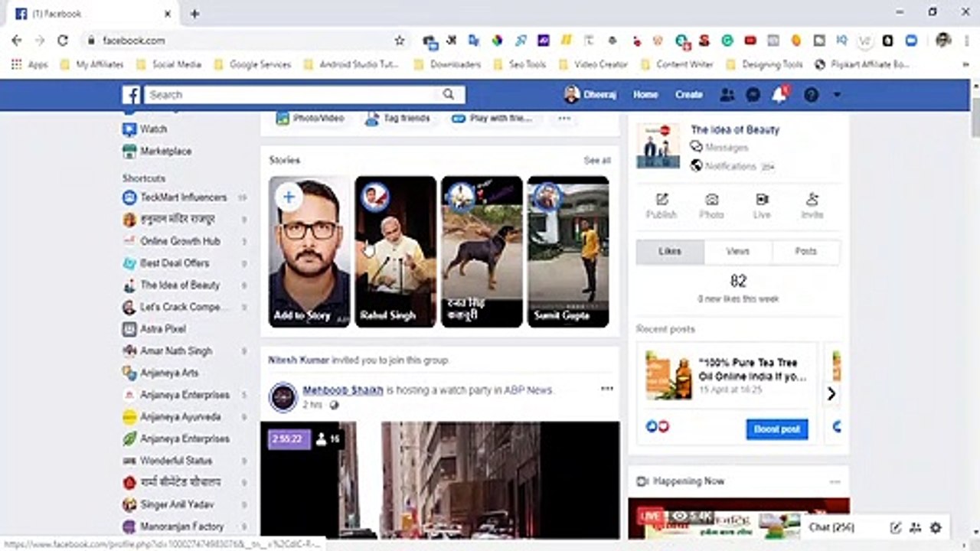
Task: Open Anjaneya Arts shortcut
Action: tap(169, 373)
